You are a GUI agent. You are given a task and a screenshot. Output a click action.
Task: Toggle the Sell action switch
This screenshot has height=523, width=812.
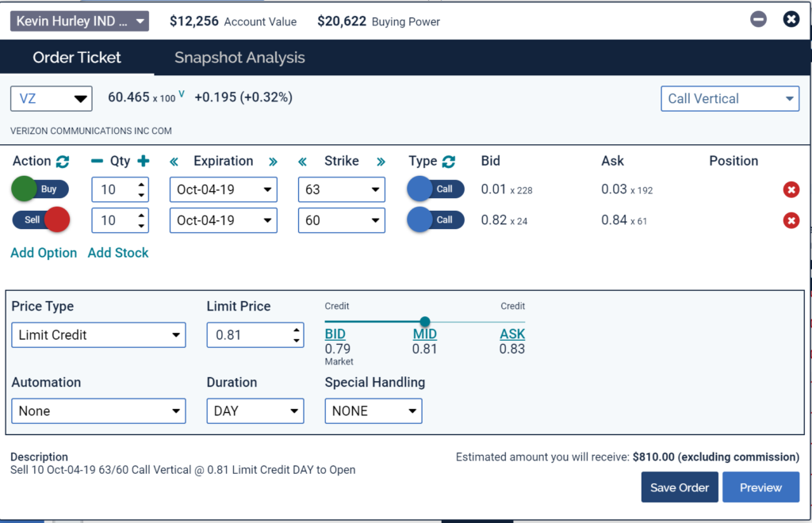(40, 220)
